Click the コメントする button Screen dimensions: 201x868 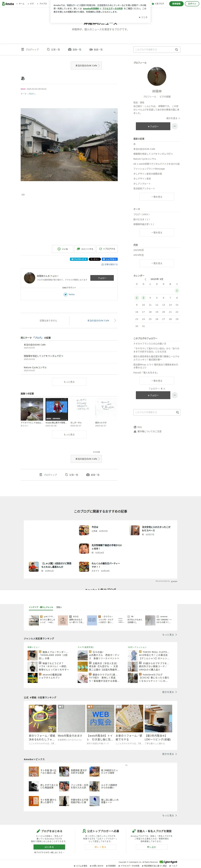tap(85, 249)
